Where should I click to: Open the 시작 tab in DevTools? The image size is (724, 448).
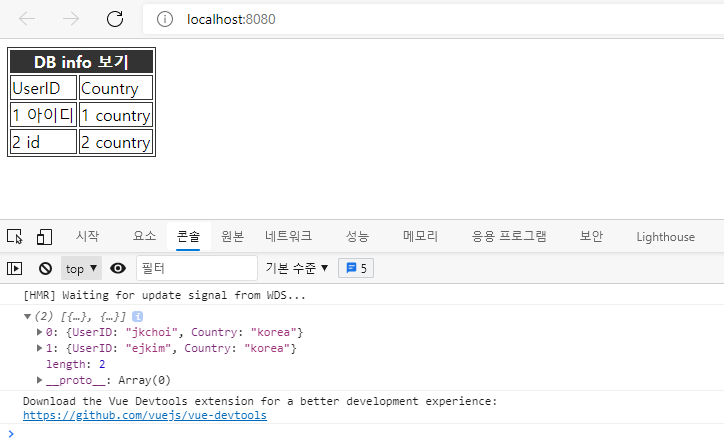pos(87,236)
